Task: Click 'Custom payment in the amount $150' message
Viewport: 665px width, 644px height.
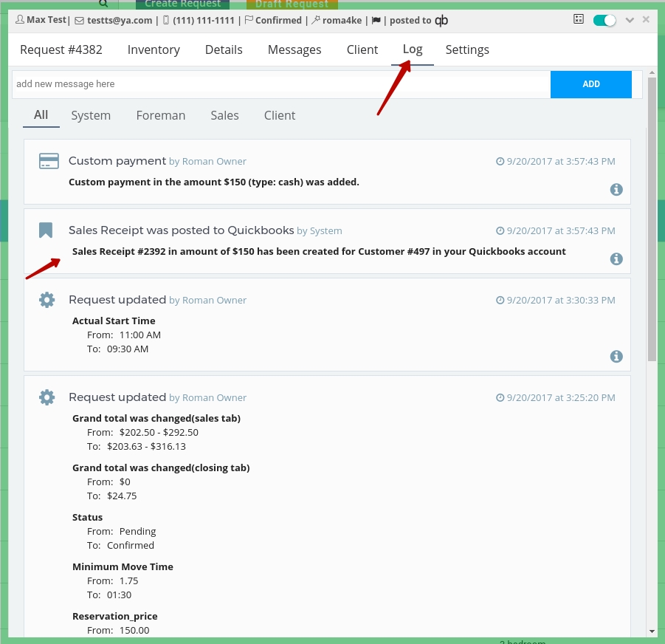Action: [214, 182]
